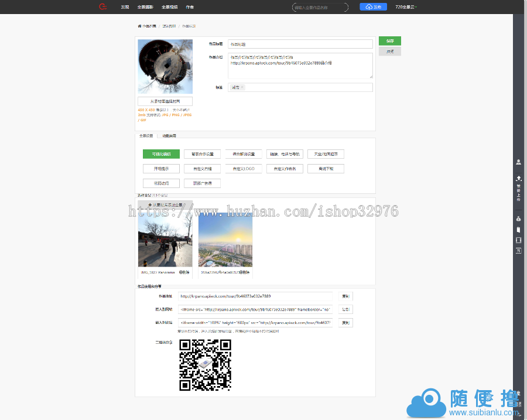Image resolution: width=527 pixels, height=420 pixels.
Task: Copy the work URL address
Action: (345, 296)
